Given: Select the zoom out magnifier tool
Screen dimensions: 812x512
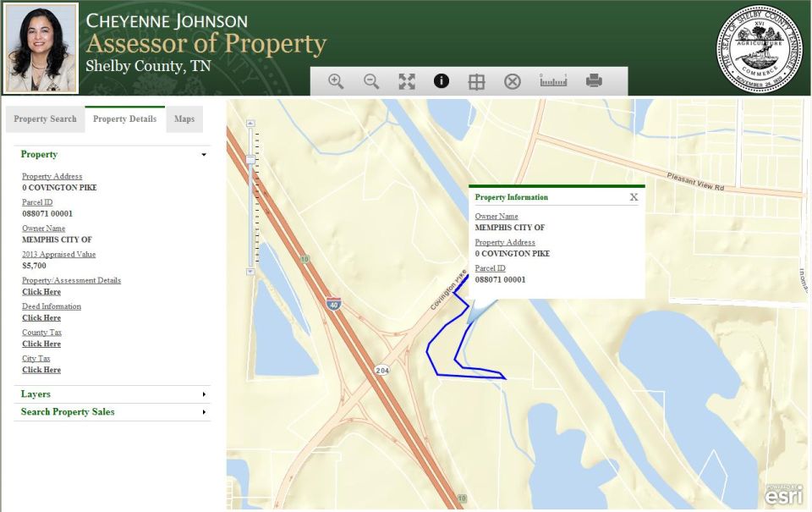Looking at the screenshot, I should point(371,81).
